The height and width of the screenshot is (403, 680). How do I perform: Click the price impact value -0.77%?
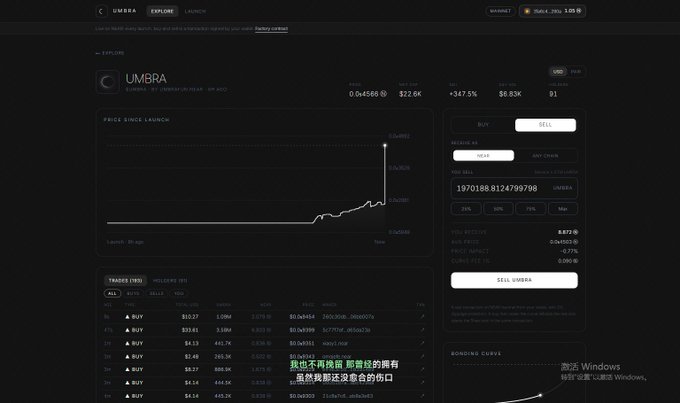569,251
